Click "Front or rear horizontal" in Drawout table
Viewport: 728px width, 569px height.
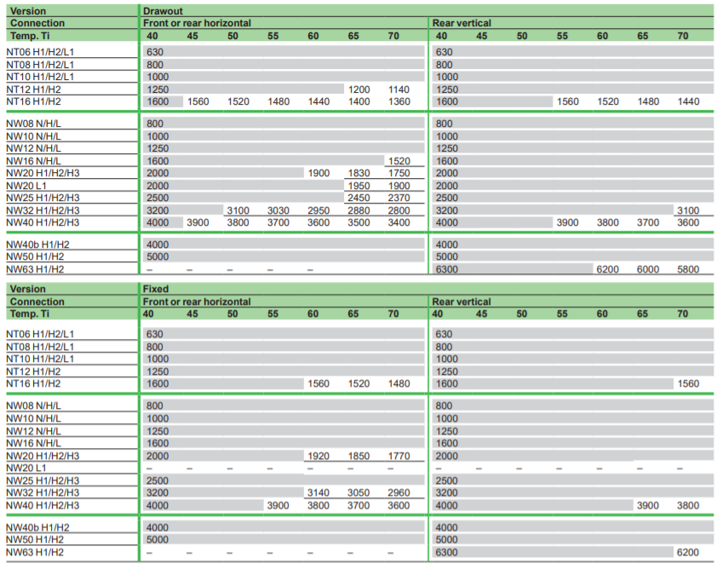(x=197, y=23)
